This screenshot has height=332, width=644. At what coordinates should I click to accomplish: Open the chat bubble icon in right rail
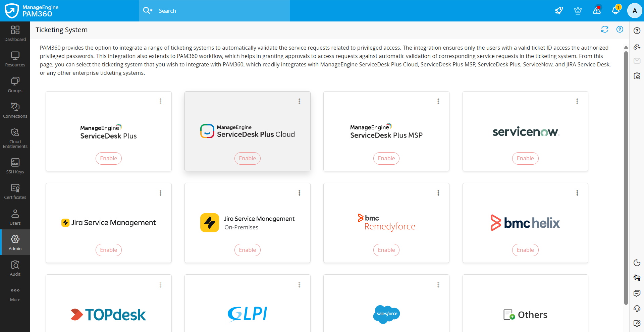(637, 293)
